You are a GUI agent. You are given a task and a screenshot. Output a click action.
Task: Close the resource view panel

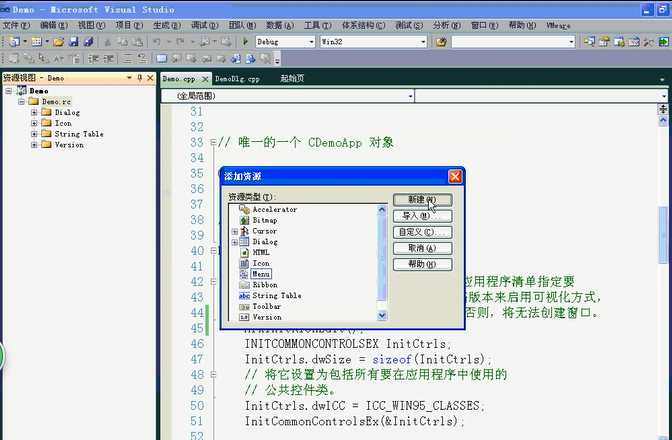tap(150, 78)
